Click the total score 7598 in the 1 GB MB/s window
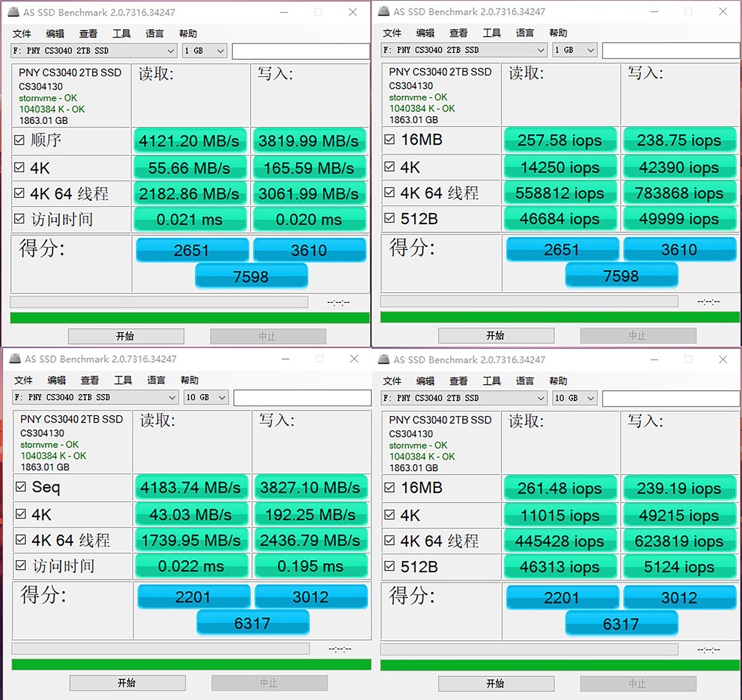Viewport: 742px width, 700px height. point(251,276)
